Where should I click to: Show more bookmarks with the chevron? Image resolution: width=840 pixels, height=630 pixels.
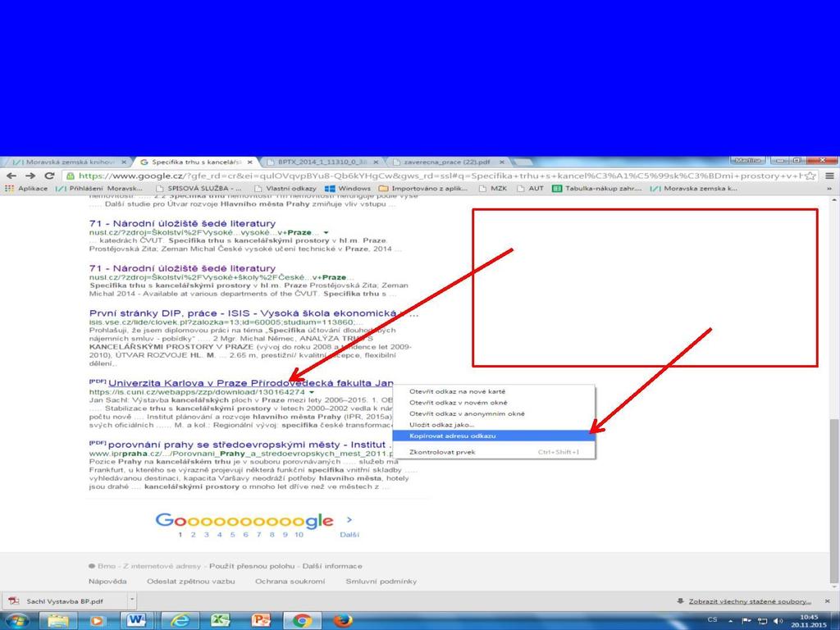tap(829, 189)
